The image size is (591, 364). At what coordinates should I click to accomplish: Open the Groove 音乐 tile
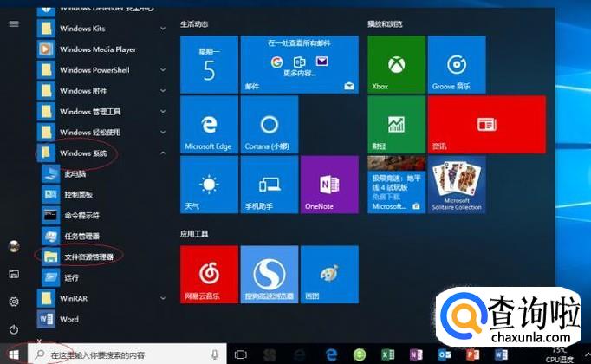click(x=457, y=64)
